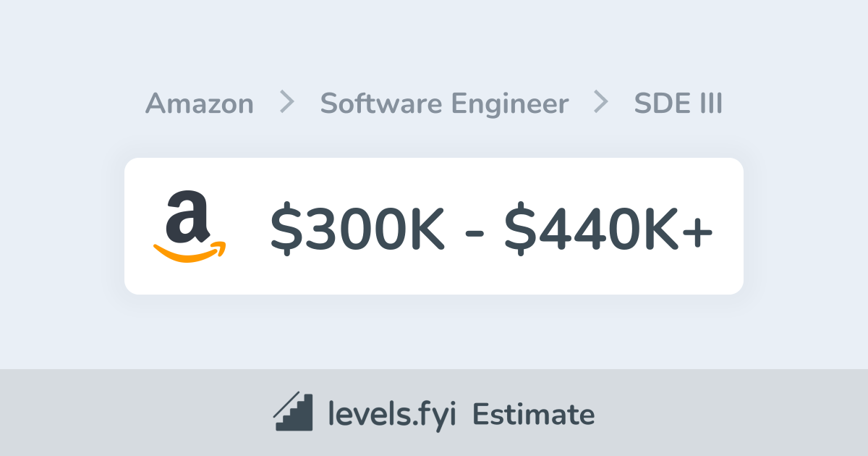Click the black letter 'a' of Amazon logo
868x456 pixels.
pos(188,216)
